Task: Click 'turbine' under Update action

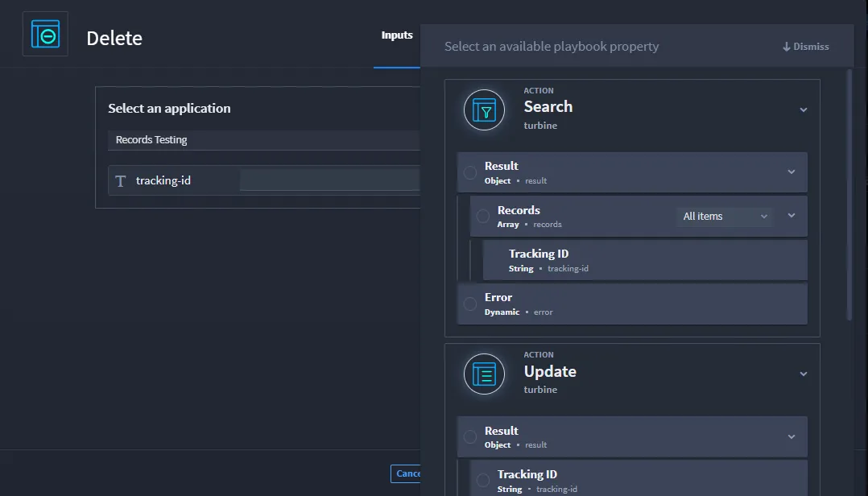Action: coord(540,390)
